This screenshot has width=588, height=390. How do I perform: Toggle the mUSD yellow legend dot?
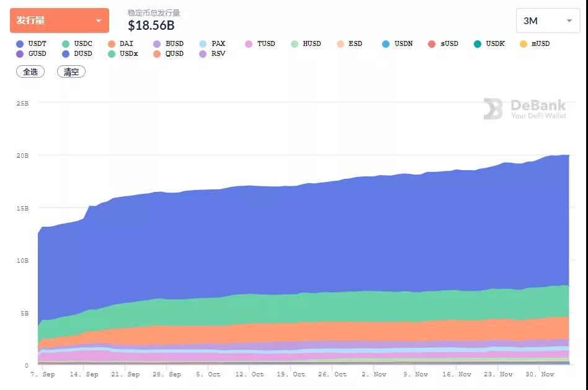point(523,44)
